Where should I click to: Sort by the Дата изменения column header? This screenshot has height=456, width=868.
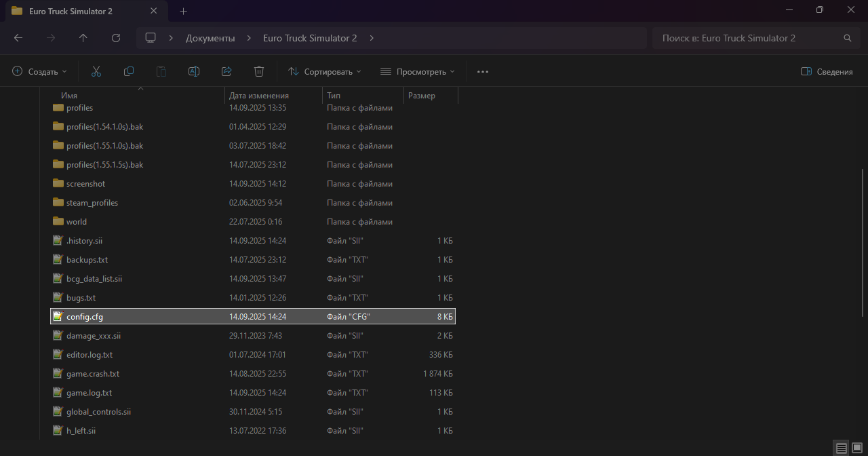(x=259, y=96)
